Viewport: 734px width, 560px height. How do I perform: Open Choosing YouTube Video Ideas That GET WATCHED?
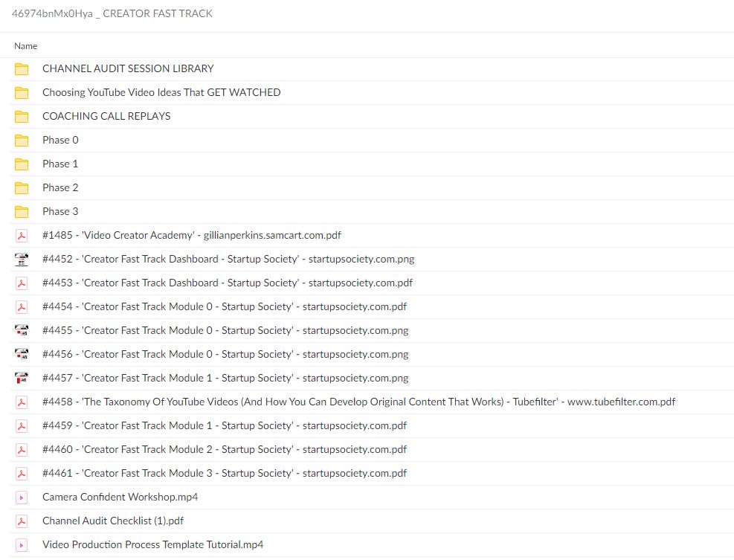click(161, 92)
